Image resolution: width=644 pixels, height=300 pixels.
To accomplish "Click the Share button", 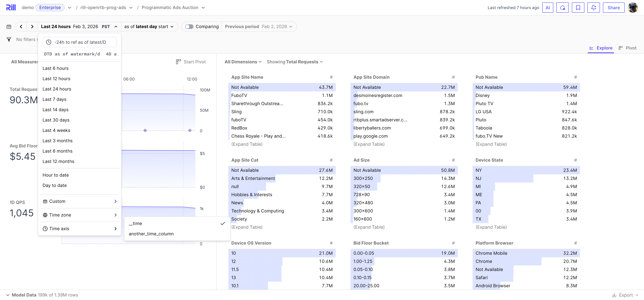I will 613,8.
